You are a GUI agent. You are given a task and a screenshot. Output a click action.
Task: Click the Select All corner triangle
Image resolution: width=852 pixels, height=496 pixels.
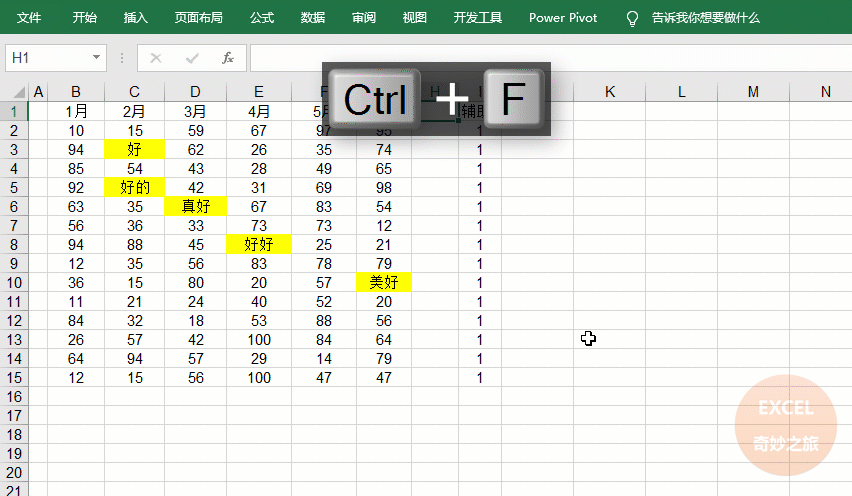[x=19, y=92]
